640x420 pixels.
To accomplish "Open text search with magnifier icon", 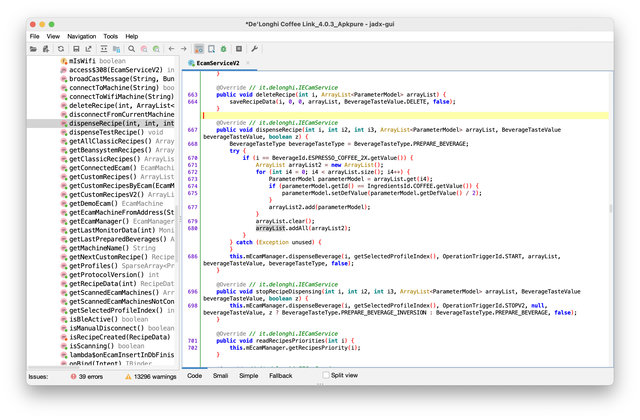I will coord(131,49).
